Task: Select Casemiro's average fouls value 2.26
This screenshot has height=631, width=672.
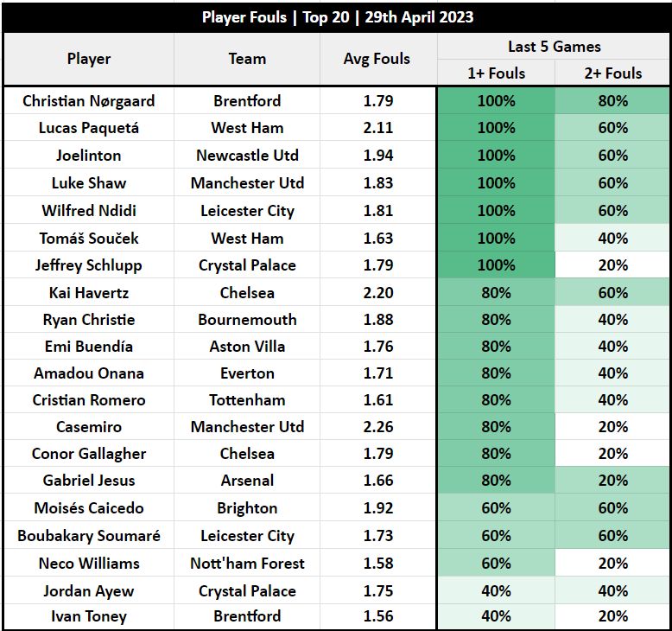Action: coord(378,427)
